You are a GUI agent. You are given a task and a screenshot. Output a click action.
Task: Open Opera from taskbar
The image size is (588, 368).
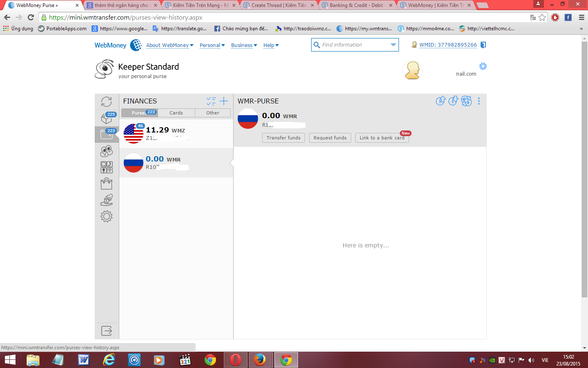236,360
